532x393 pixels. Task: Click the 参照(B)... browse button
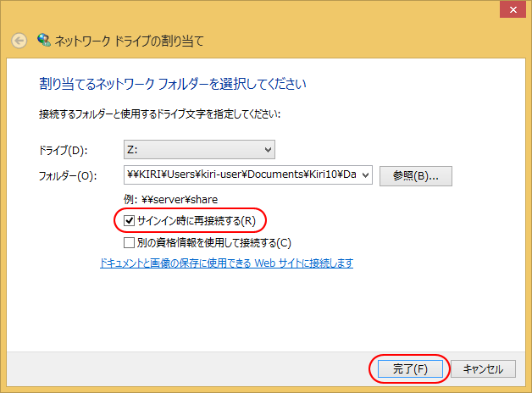416,176
